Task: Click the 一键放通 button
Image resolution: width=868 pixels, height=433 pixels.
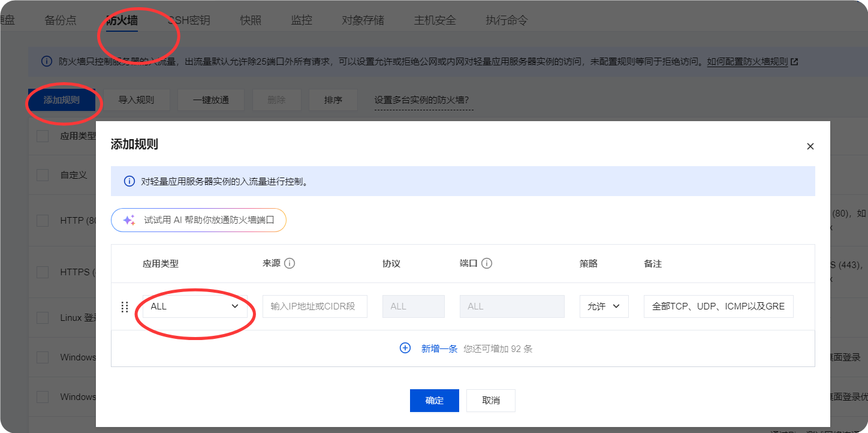Action: 210,100
